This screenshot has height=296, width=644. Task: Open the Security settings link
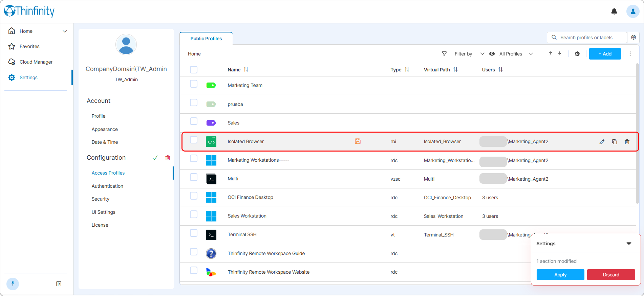tap(100, 199)
